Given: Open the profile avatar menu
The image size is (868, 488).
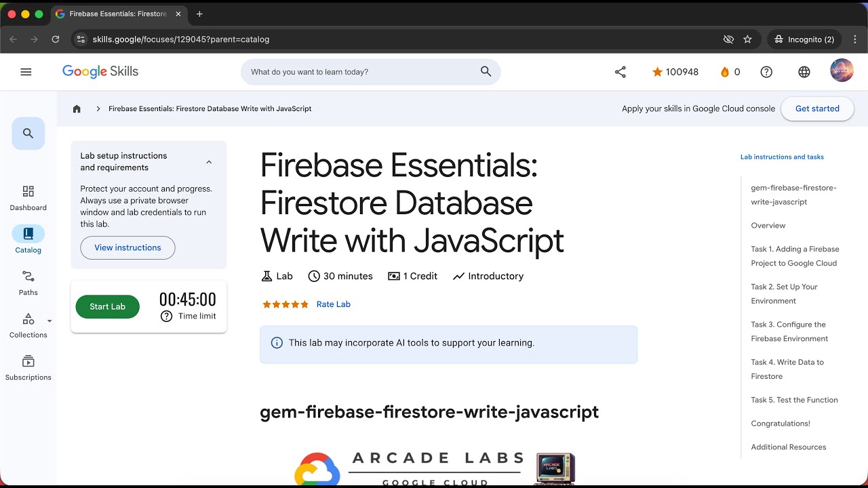Looking at the screenshot, I should (x=842, y=71).
